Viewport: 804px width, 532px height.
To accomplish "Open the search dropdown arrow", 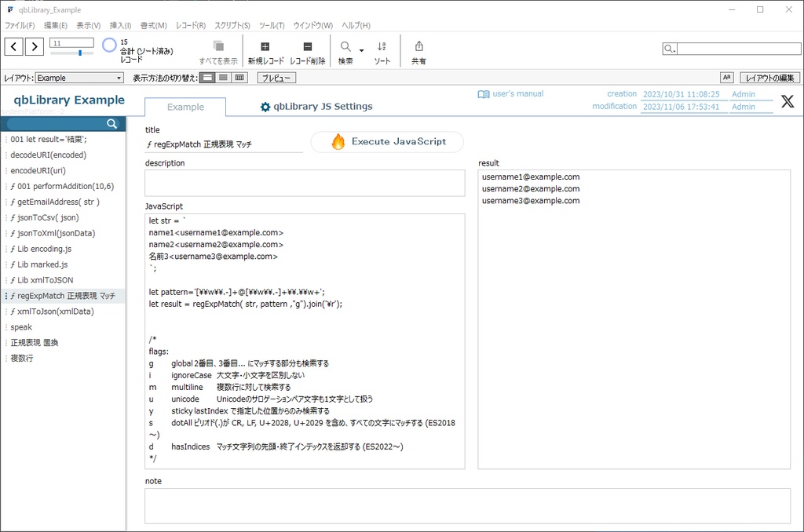I will (x=361, y=50).
